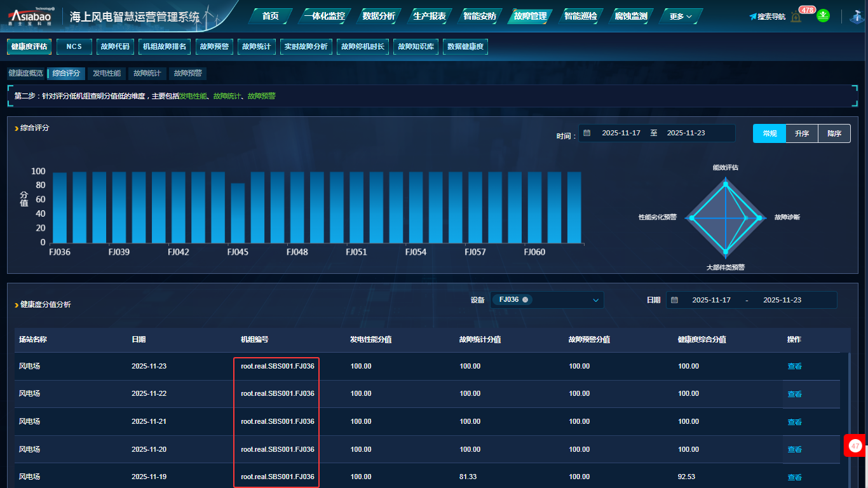Switch to the 发电性能 tab
Viewport: 868px width, 488px height.
tap(107, 74)
